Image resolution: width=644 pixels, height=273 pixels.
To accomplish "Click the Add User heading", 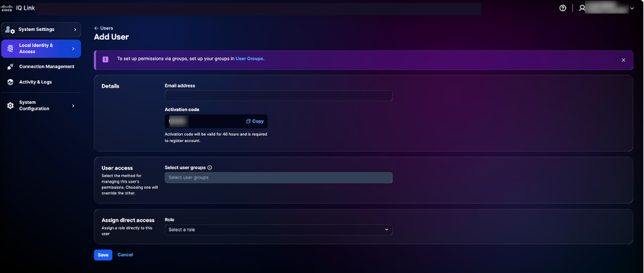I will tap(112, 37).
